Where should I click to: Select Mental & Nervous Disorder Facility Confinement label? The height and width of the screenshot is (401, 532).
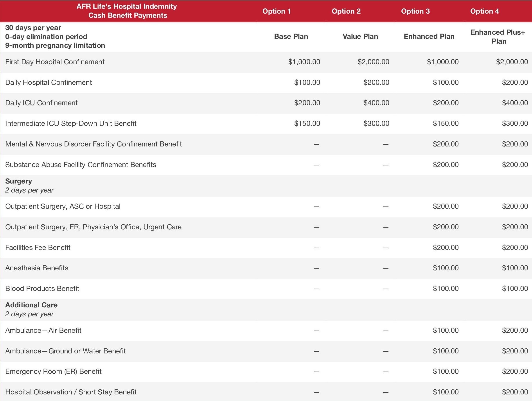(93, 144)
